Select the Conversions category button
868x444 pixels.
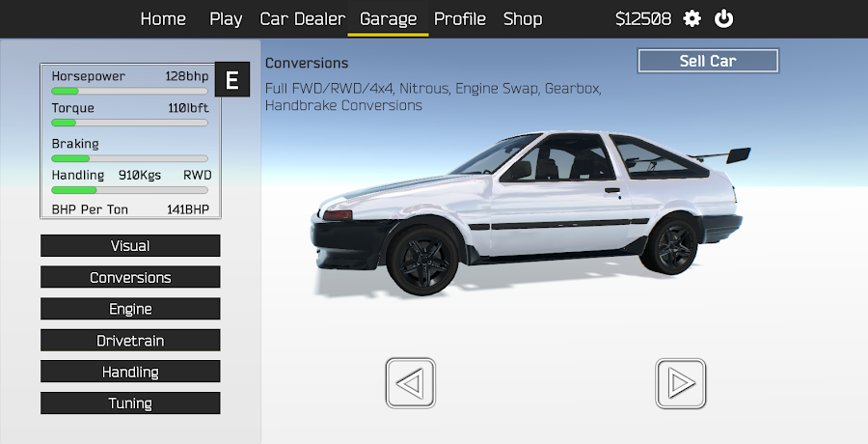130,277
